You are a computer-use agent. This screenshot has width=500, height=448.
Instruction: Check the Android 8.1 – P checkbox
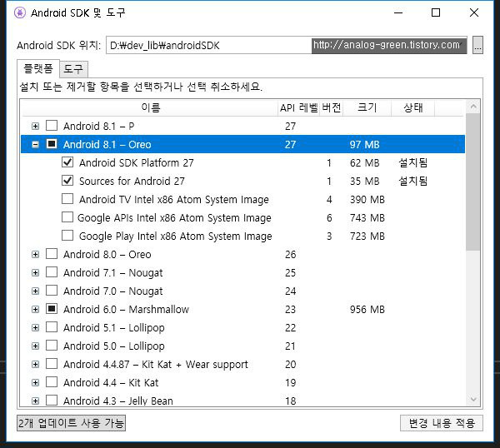[52, 126]
